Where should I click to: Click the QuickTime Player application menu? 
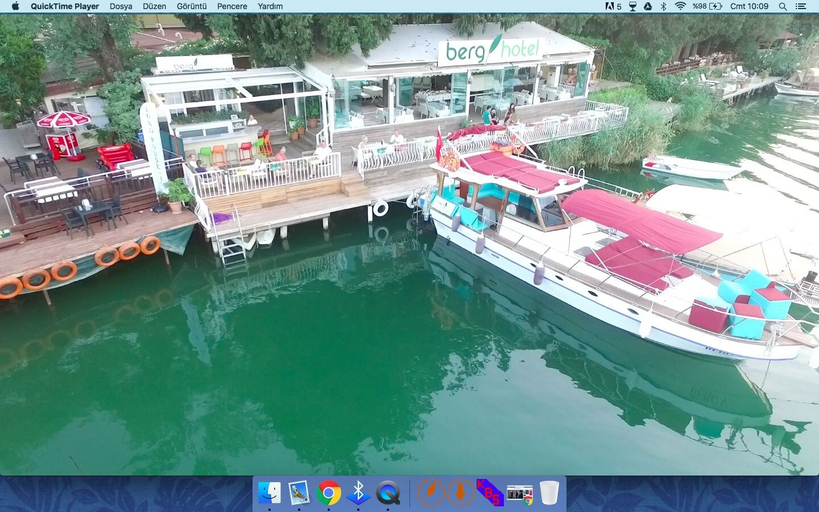[x=65, y=6]
